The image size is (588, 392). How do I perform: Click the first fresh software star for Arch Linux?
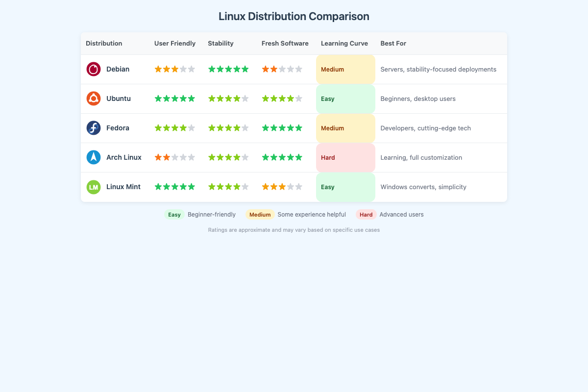tap(265, 157)
